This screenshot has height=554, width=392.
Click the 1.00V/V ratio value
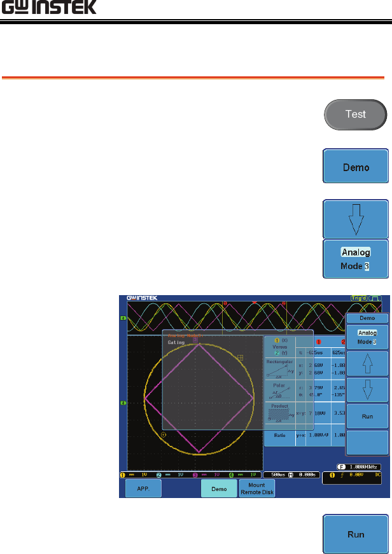[319, 435]
